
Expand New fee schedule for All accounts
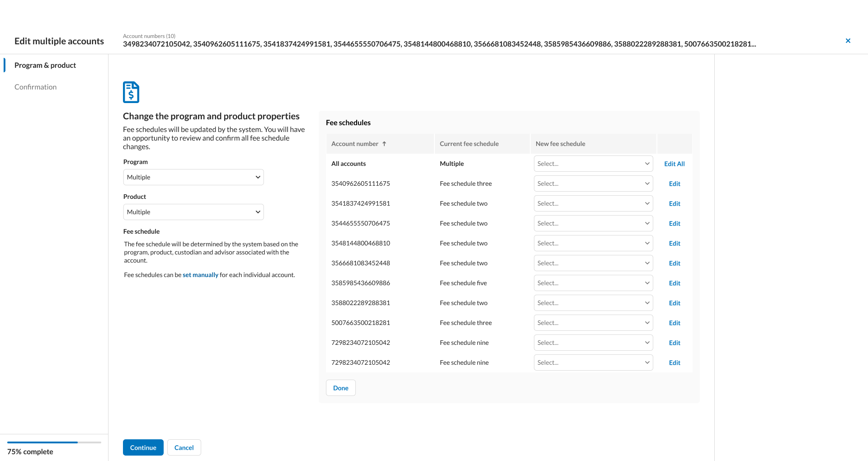(x=593, y=164)
